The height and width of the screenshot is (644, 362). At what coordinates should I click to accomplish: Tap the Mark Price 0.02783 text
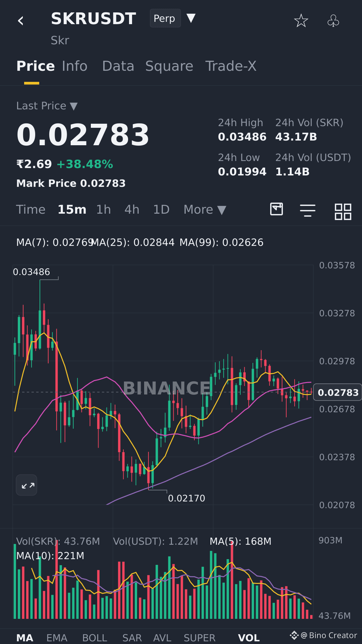pyautogui.click(x=71, y=183)
